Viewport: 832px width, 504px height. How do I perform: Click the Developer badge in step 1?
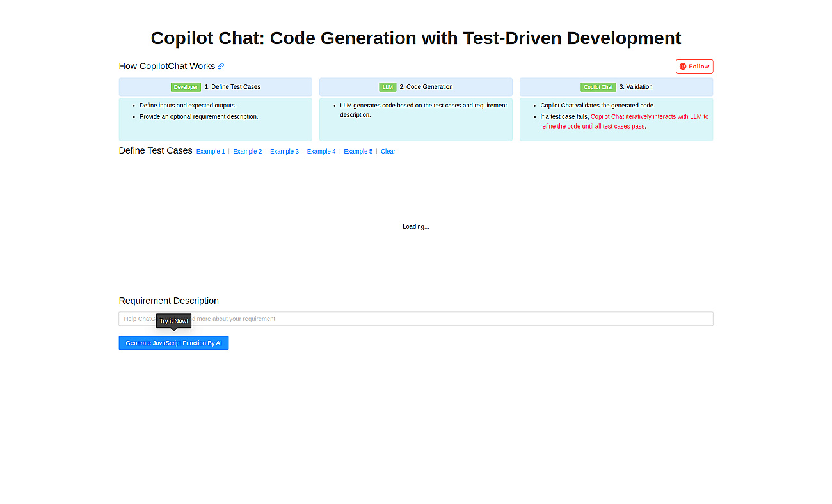click(186, 87)
